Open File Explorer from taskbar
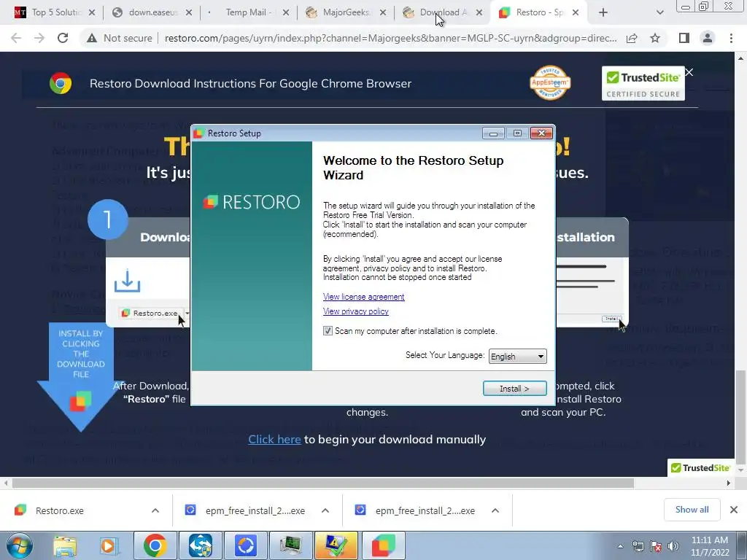 point(65,545)
